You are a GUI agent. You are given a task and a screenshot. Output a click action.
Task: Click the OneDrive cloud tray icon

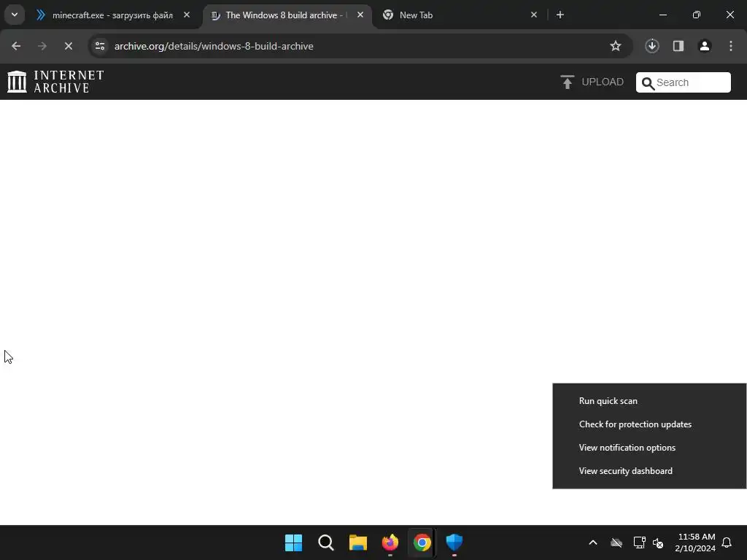point(616,542)
